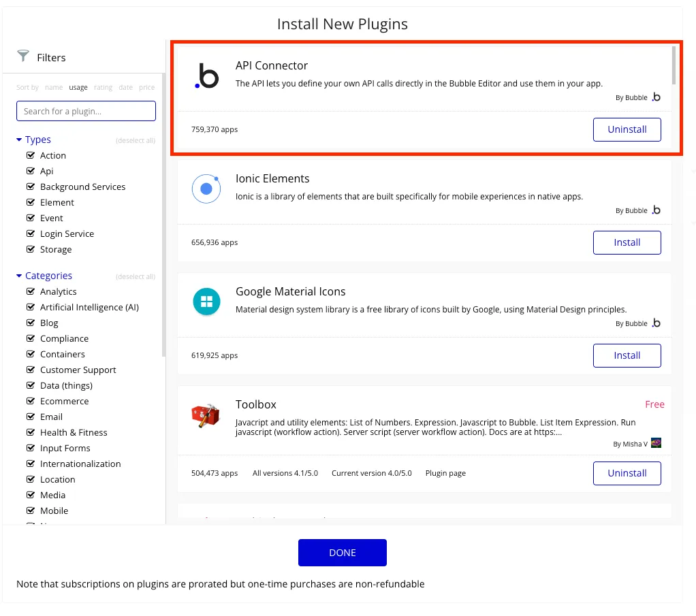Click Bubble author logo on API Connector
This screenshot has height=616, width=696.
(657, 97)
